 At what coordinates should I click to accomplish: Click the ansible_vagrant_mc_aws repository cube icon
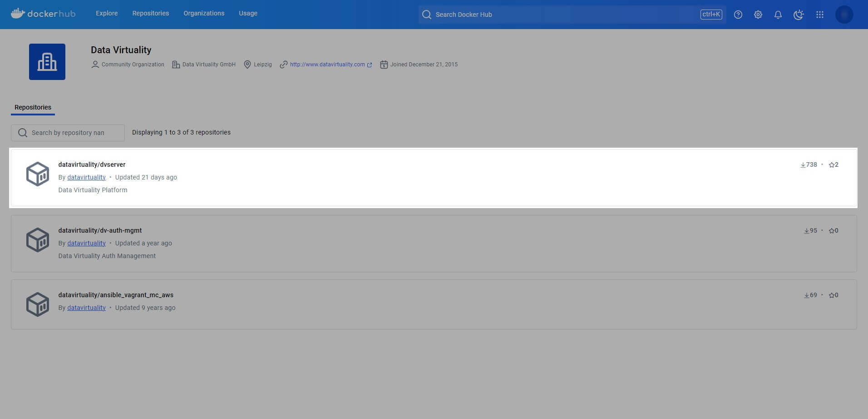pyautogui.click(x=38, y=304)
